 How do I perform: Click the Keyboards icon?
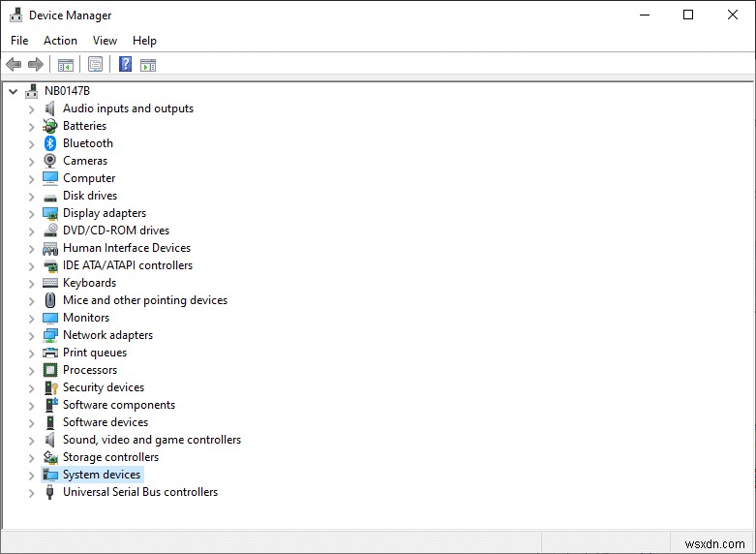pyautogui.click(x=50, y=283)
